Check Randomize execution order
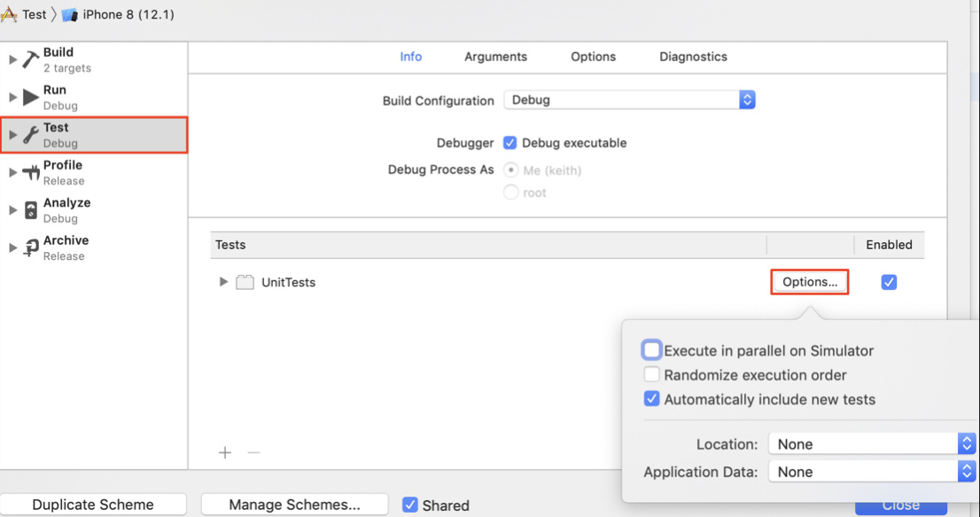 pyautogui.click(x=652, y=374)
